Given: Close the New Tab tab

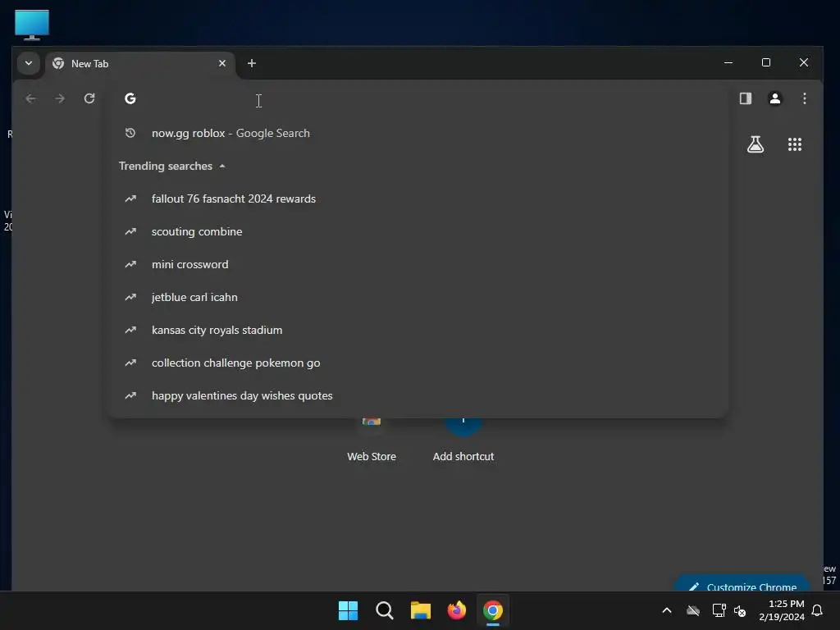Looking at the screenshot, I should click(221, 63).
